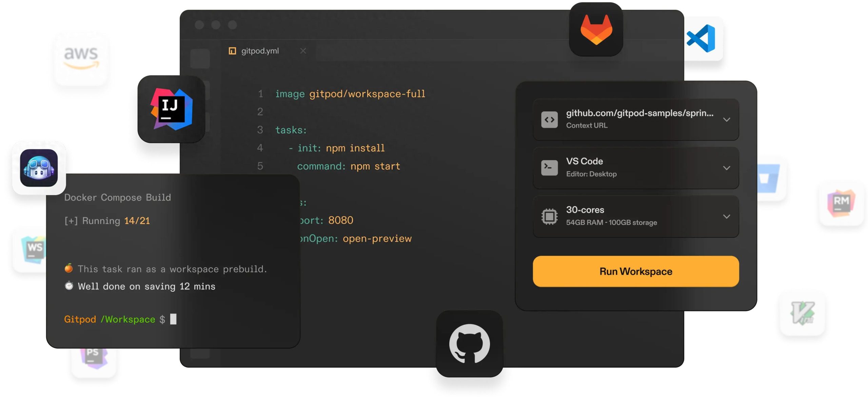
Task: Click the GitLab fox logo icon
Action: [x=596, y=30]
